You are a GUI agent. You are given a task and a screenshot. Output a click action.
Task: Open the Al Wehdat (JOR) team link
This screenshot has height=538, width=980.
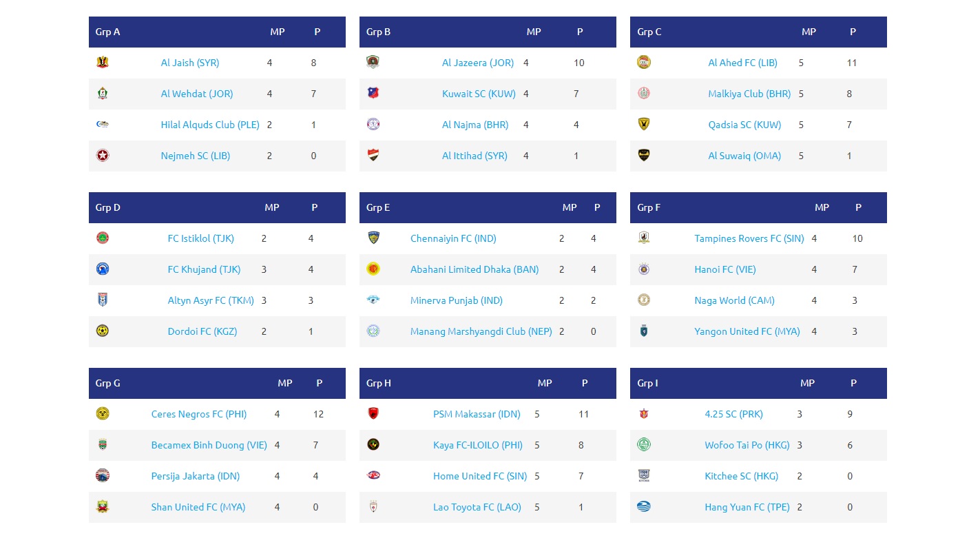pyautogui.click(x=197, y=94)
